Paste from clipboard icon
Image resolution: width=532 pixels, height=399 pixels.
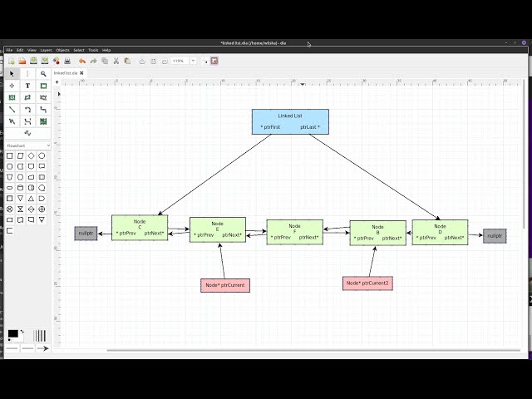pyautogui.click(x=127, y=61)
